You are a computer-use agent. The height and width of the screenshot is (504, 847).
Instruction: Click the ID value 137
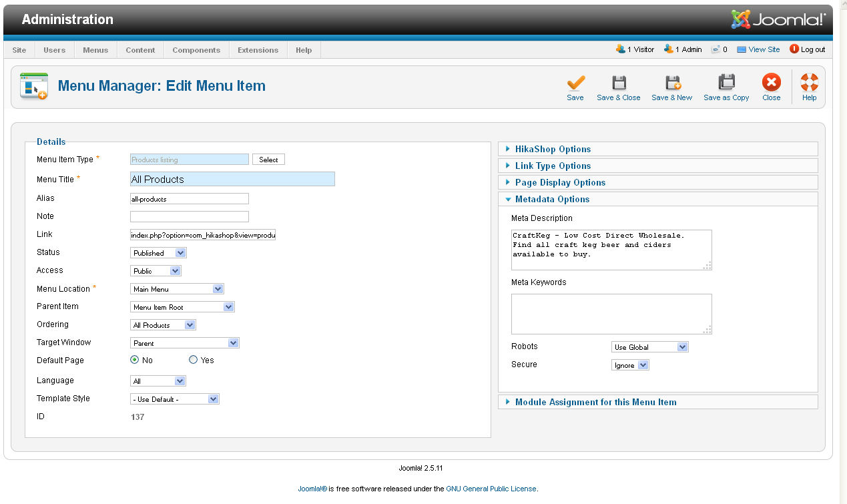click(x=137, y=417)
